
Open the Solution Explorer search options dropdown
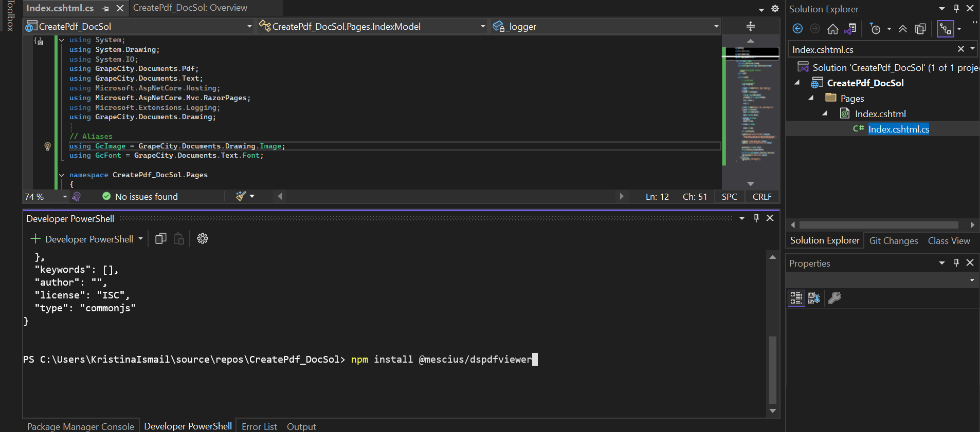click(x=972, y=49)
